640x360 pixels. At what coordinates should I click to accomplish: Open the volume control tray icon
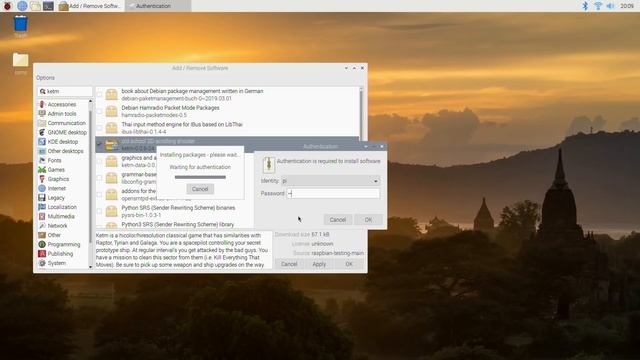click(611, 6)
